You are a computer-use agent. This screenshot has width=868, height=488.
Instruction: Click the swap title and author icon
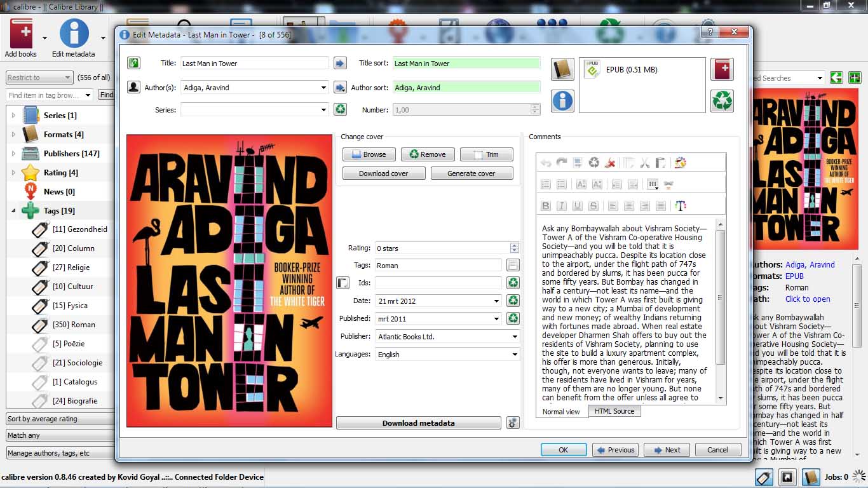point(133,63)
